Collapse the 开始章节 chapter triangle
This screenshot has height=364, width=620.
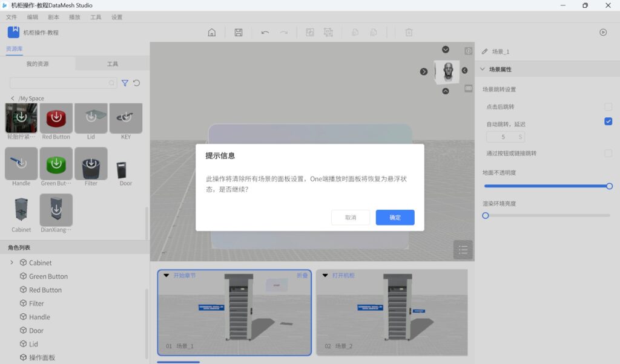click(x=167, y=276)
